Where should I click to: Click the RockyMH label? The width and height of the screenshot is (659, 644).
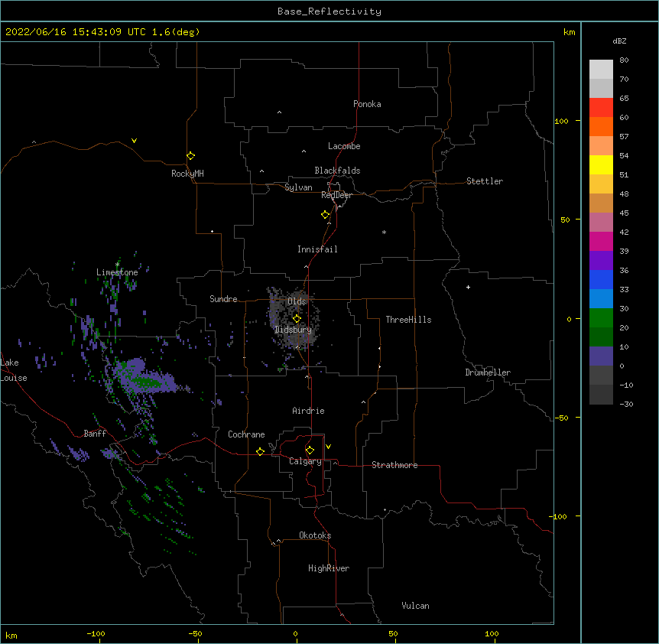pos(187,174)
